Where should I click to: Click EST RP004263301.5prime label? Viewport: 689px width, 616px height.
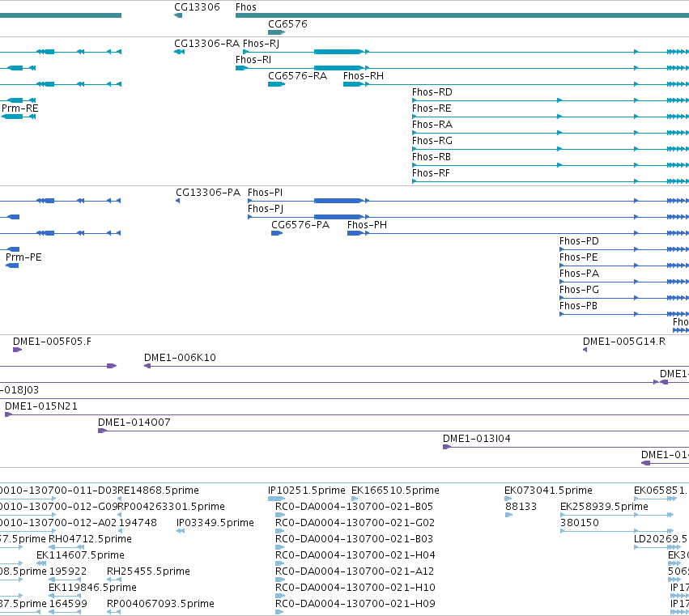pos(172,507)
